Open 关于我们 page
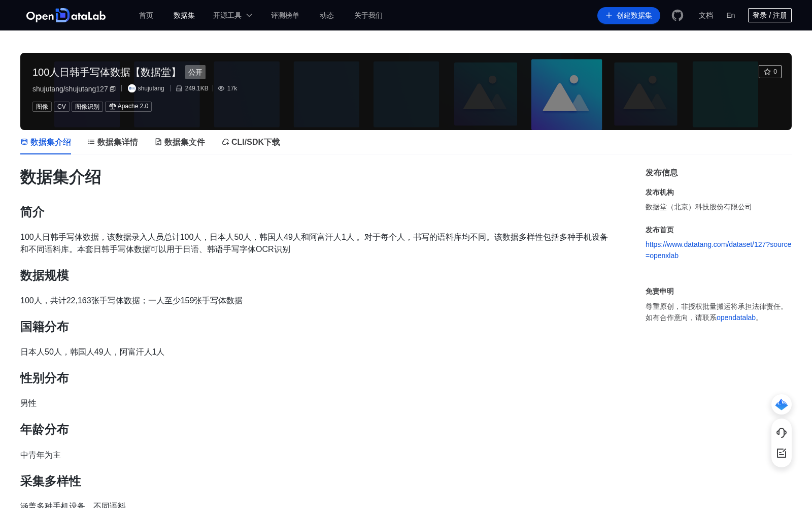Viewport: 812px width, 508px height. click(x=368, y=15)
